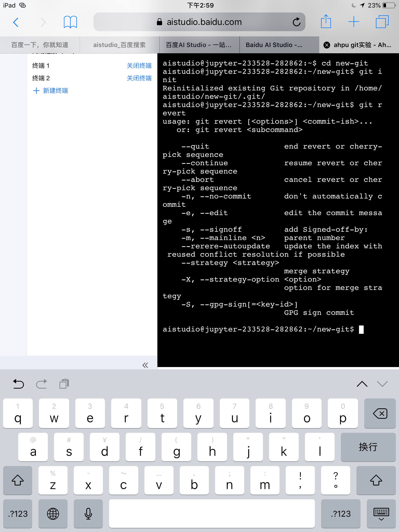Tap the exclamation and comma key
399x532 pixels.
click(300, 480)
